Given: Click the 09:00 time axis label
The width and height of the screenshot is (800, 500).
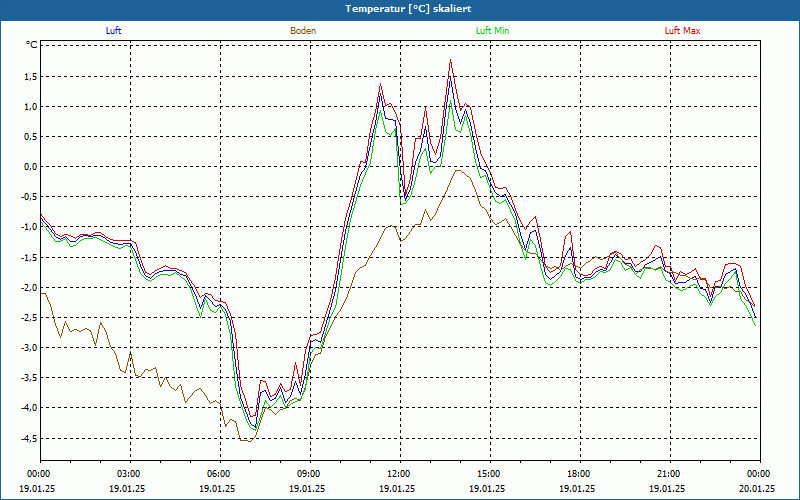Looking at the screenshot, I should click(x=310, y=474).
